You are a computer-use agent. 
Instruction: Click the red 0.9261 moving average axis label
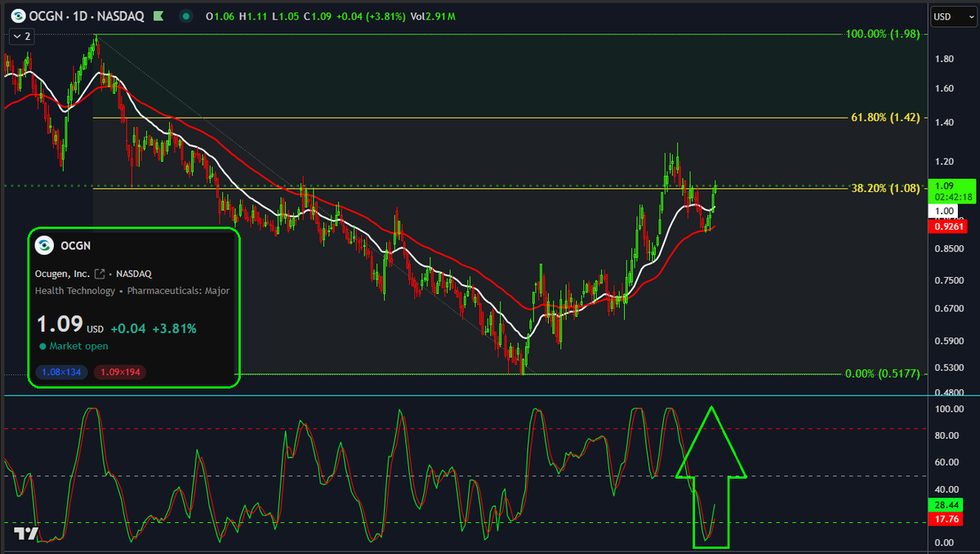pyautogui.click(x=949, y=225)
